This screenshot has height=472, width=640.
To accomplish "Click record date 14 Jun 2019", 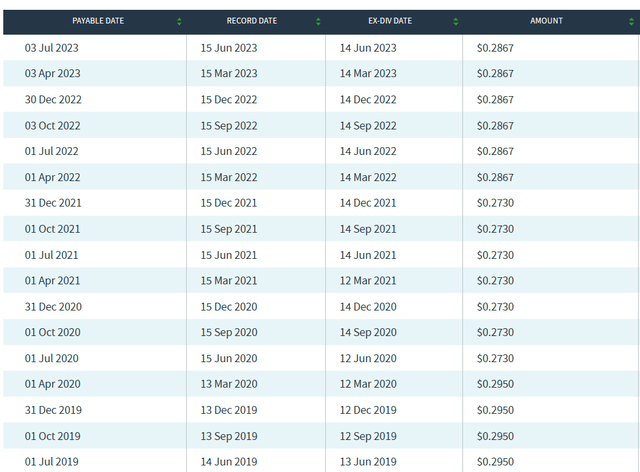I will (x=229, y=462).
